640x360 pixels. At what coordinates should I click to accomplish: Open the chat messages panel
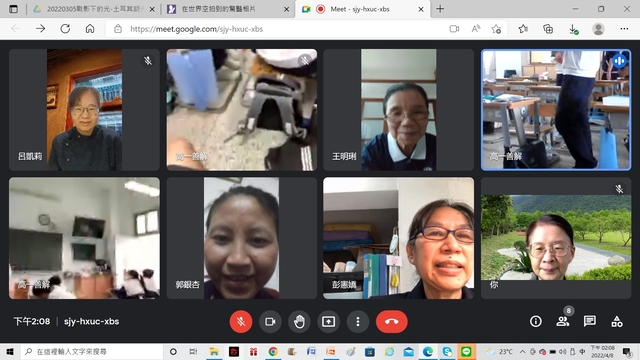(x=590, y=322)
